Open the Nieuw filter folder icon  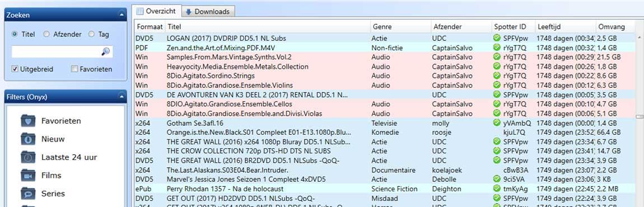coord(29,139)
